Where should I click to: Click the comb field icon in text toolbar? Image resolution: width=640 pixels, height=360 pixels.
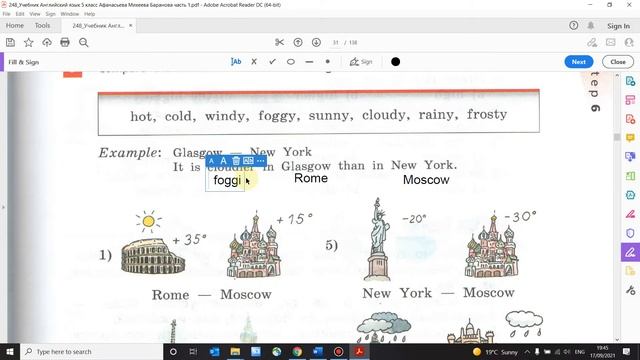pos(248,161)
